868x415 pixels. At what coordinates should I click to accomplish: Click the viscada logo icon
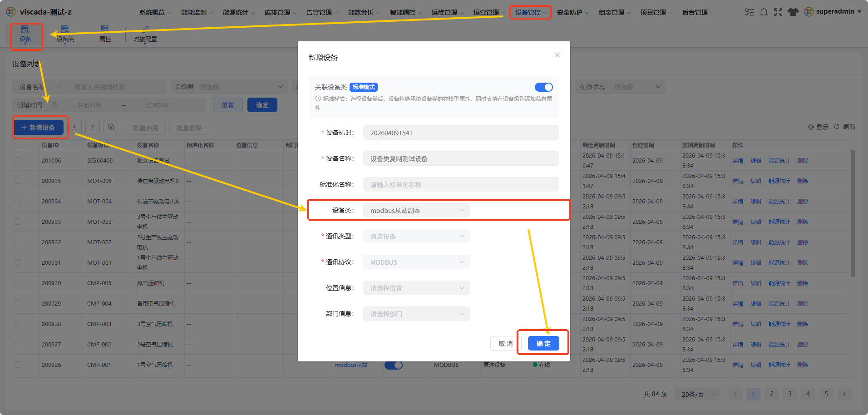(11, 12)
